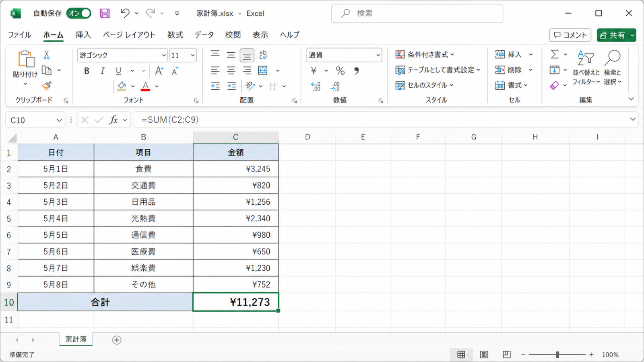Click the Copy icon

coord(47,70)
